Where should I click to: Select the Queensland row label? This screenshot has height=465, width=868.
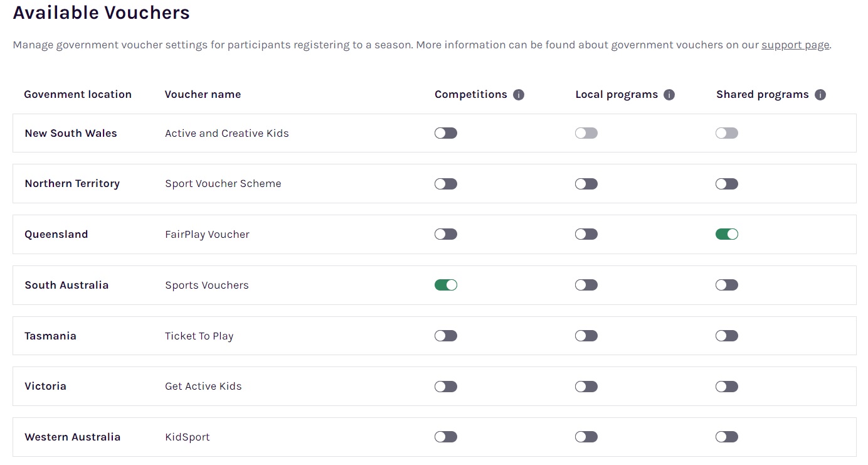[56, 234]
